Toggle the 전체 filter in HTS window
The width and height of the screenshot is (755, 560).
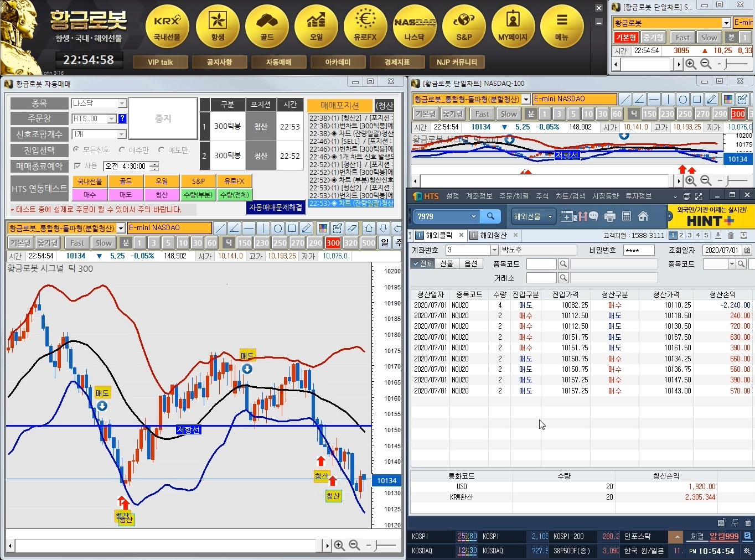[x=423, y=263]
